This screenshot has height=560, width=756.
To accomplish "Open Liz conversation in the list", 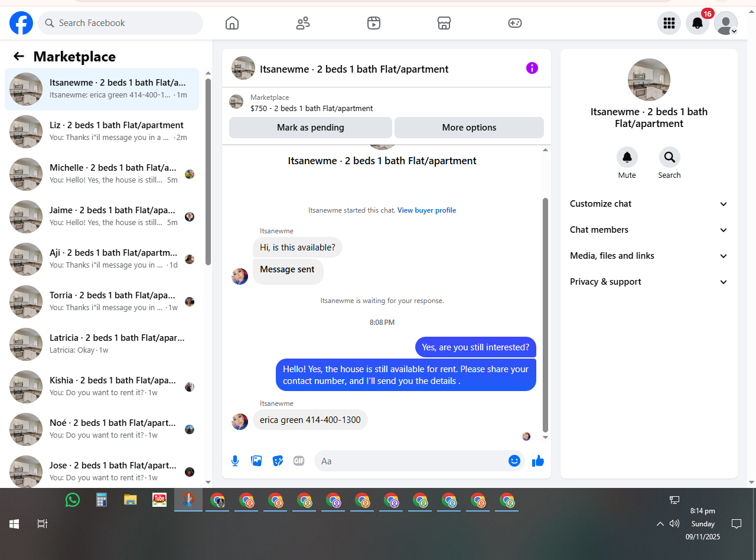I will pos(102,132).
